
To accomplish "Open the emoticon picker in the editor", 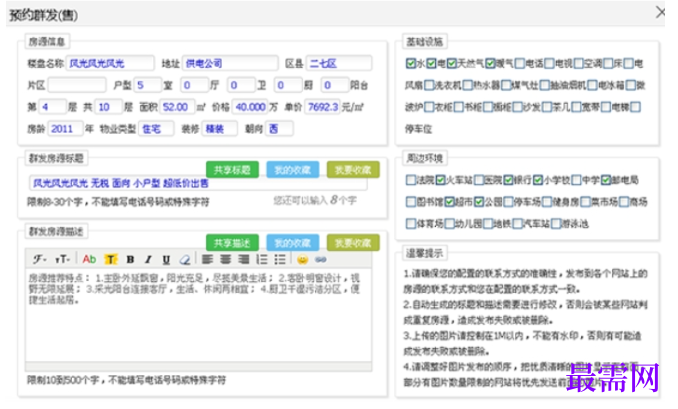I will pyautogui.click(x=303, y=259).
